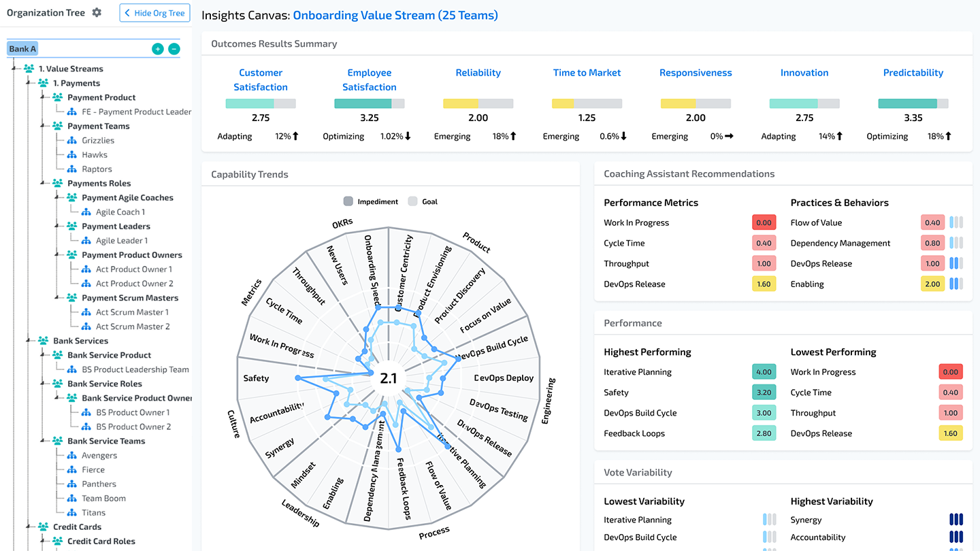Toggle the Goal legend item
980x551 pixels.
pos(412,201)
